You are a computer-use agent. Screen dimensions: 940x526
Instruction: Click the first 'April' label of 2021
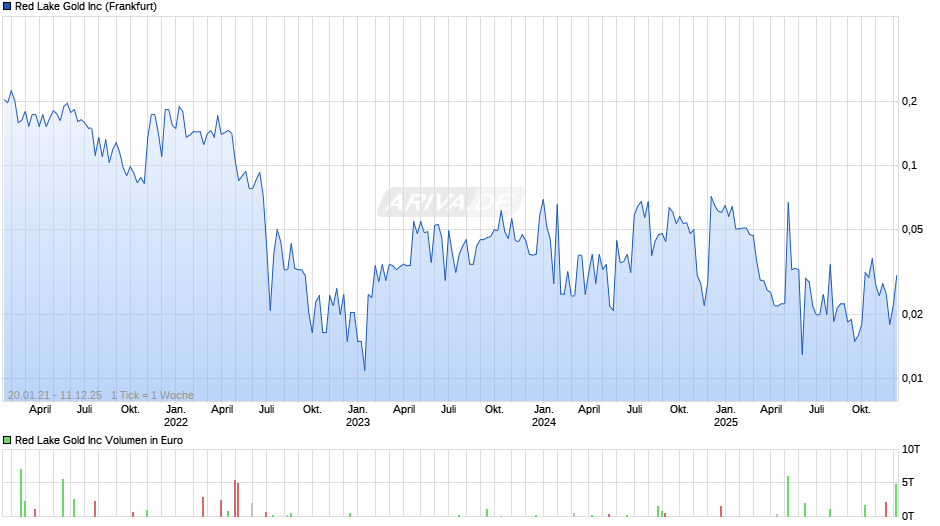[x=40, y=410]
